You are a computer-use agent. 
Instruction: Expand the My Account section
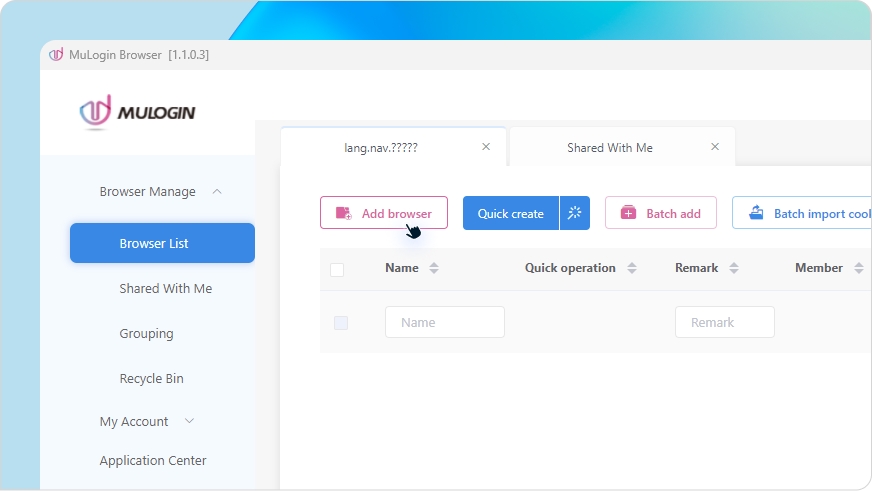190,422
